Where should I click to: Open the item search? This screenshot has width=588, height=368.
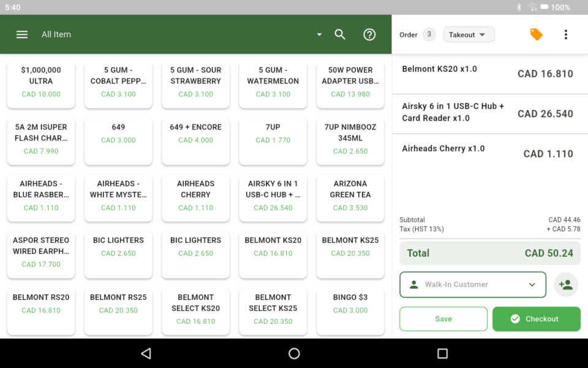point(340,34)
